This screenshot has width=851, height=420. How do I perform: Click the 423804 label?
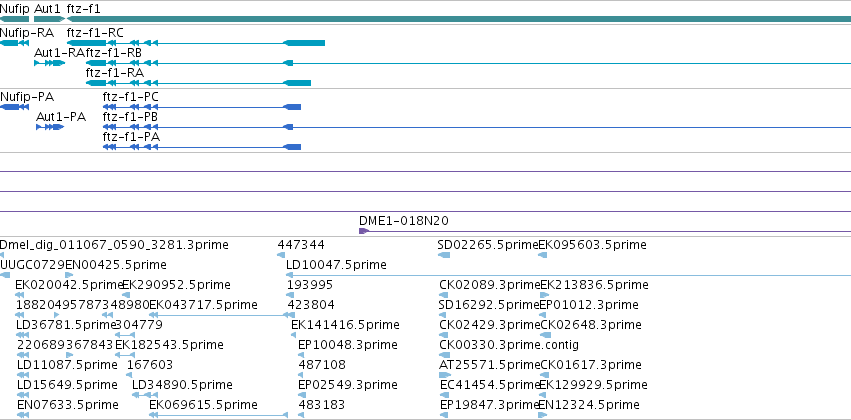[311, 305]
